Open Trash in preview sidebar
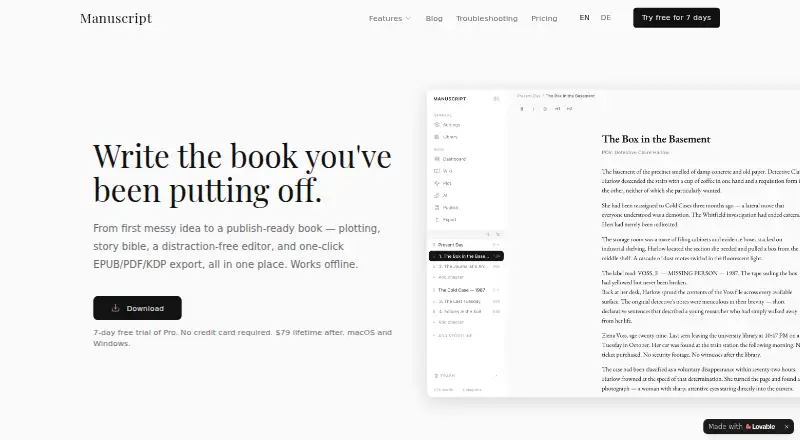The image size is (800, 440). point(445,376)
